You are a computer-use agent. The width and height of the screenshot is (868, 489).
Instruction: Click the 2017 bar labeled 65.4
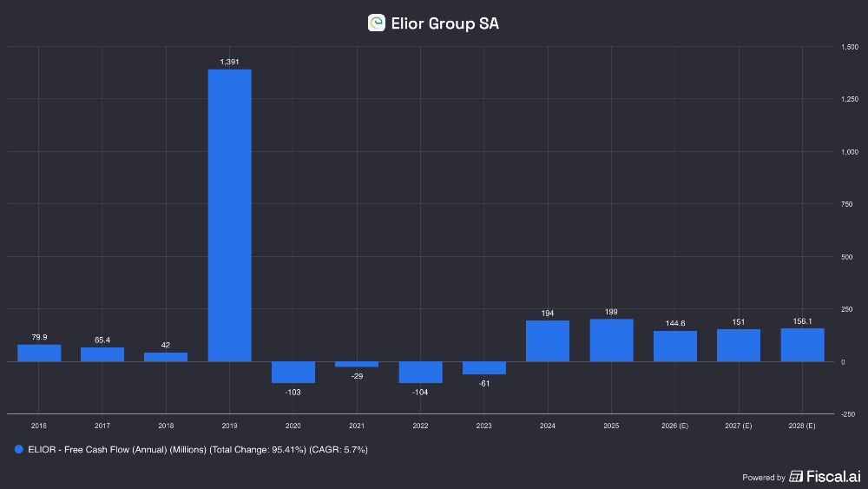point(102,354)
